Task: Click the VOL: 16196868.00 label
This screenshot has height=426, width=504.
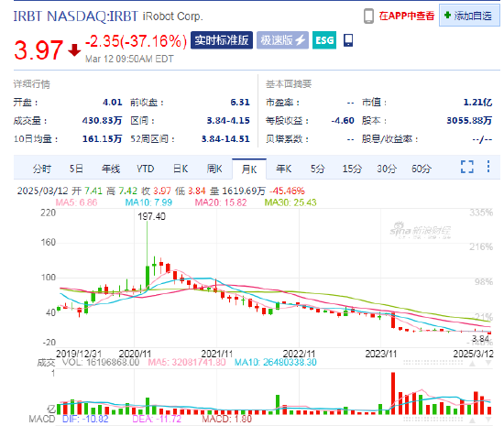Action: click(x=101, y=363)
